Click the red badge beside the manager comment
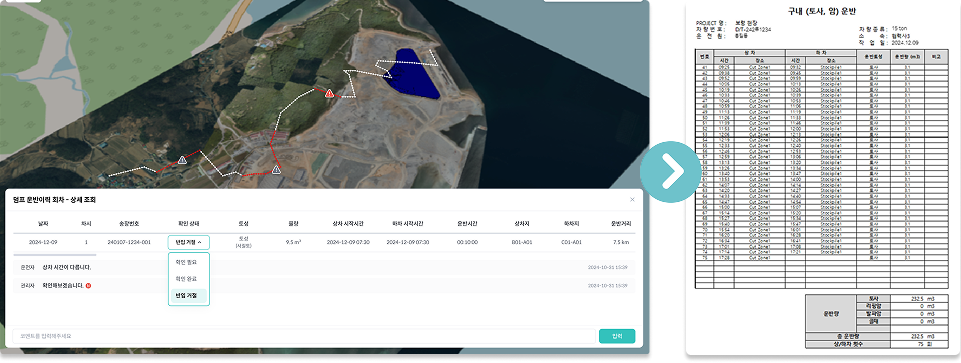Viewport: 961px width, 363px height. (x=89, y=286)
